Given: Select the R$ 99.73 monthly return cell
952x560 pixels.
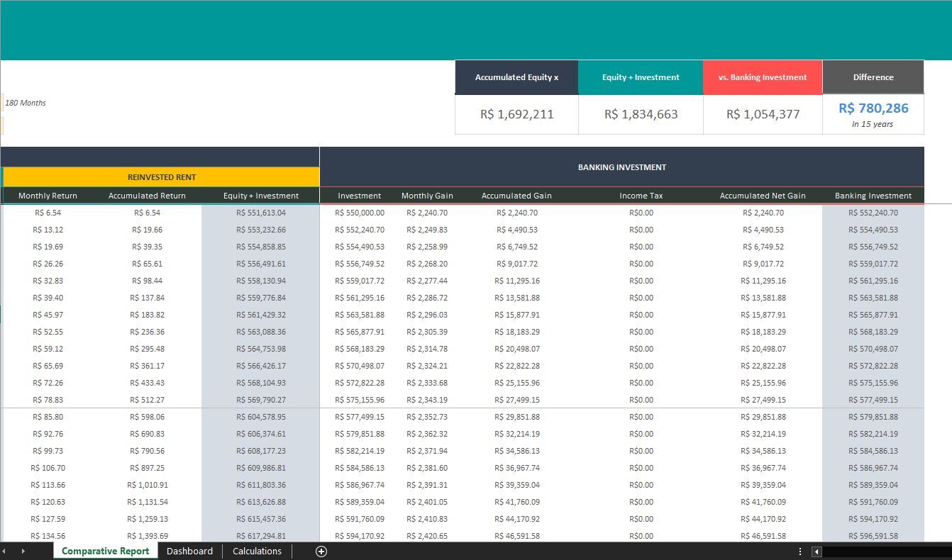Looking at the screenshot, I should coord(48,451).
